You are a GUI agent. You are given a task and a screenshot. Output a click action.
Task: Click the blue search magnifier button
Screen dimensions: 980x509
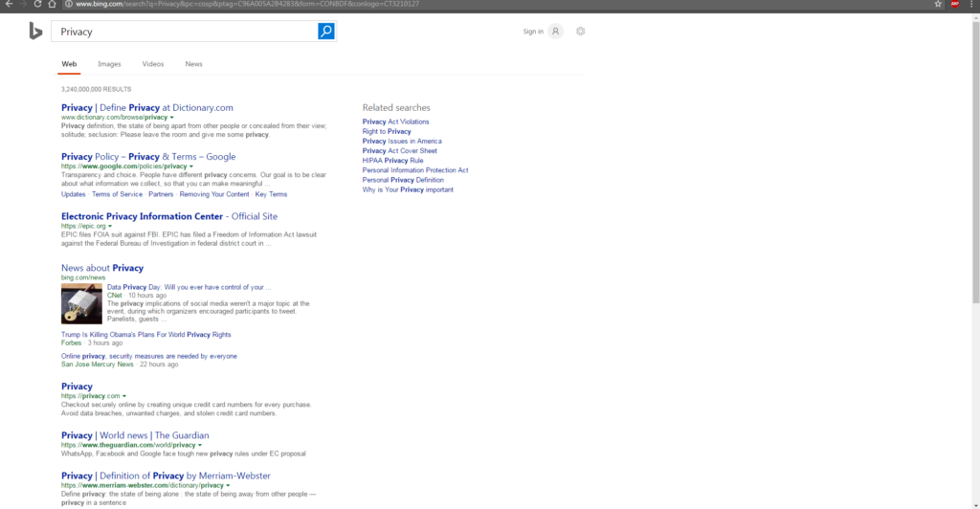point(326,32)
